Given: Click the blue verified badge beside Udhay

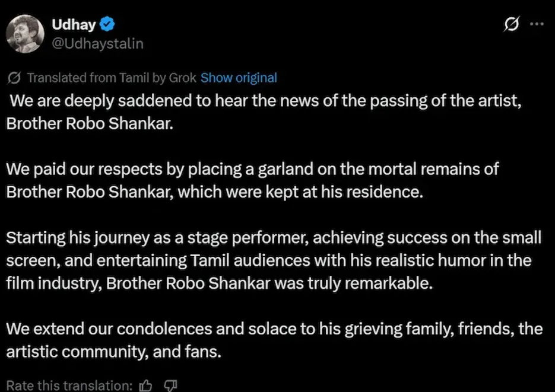Looking at the screenshot, I should [x=107, y=24].
